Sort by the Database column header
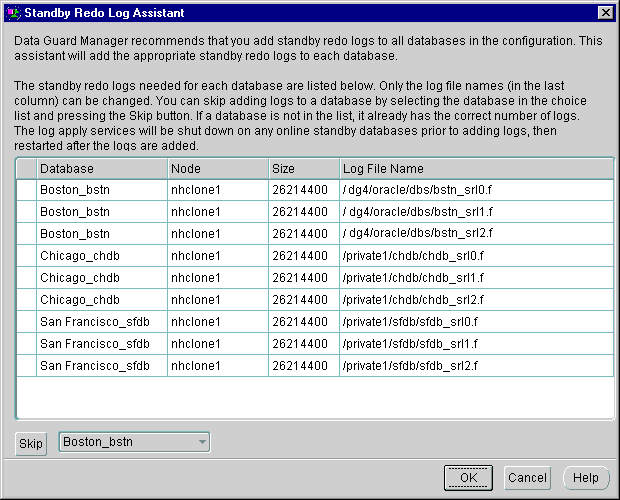Image resolution: width=620 pixels, height=500 pixels. pos(100,169)
